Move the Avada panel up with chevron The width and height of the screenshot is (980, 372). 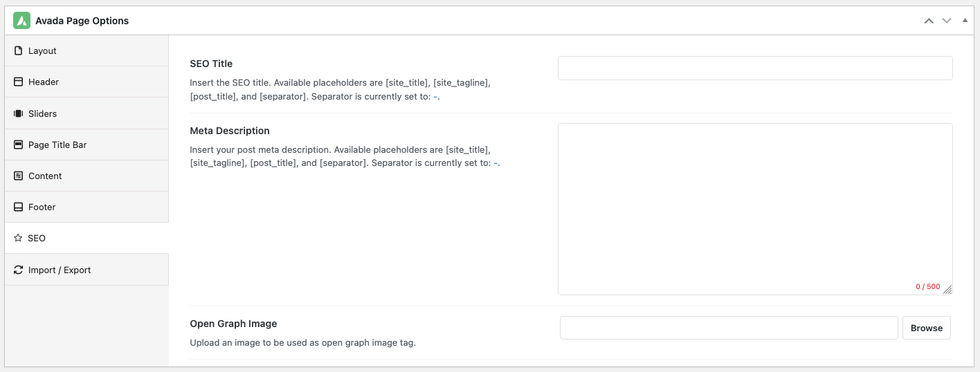(x=929, y=21)
